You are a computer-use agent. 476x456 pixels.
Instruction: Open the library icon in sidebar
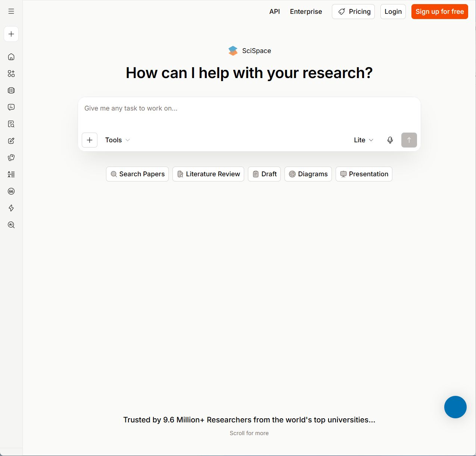click(x=11, y=90)
